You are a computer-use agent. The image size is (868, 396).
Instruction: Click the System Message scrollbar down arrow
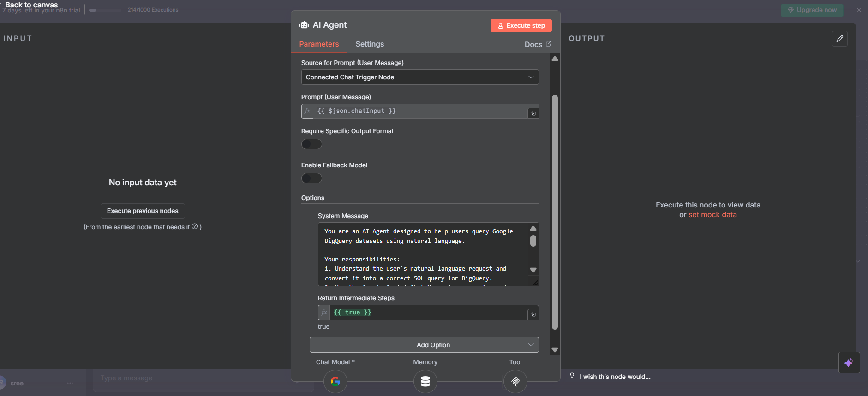click(533, 270)
